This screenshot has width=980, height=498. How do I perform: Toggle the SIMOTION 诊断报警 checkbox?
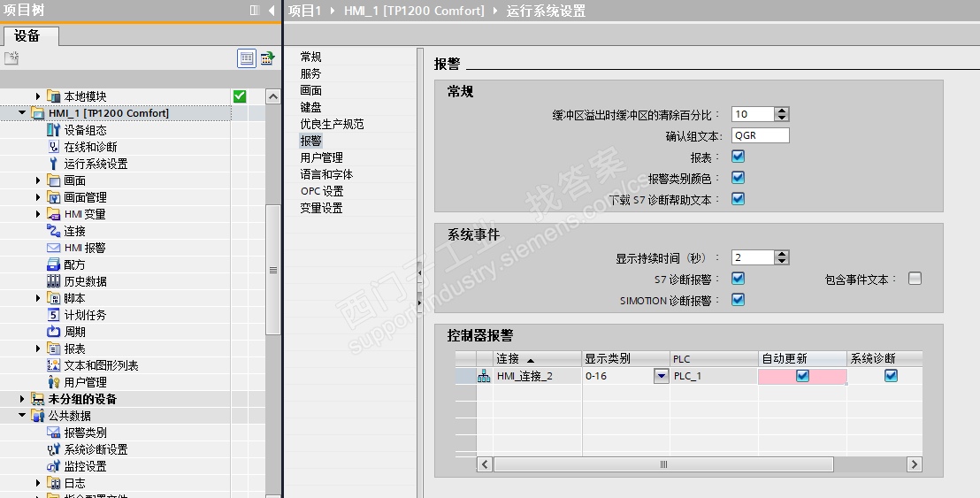coord(739,299)
